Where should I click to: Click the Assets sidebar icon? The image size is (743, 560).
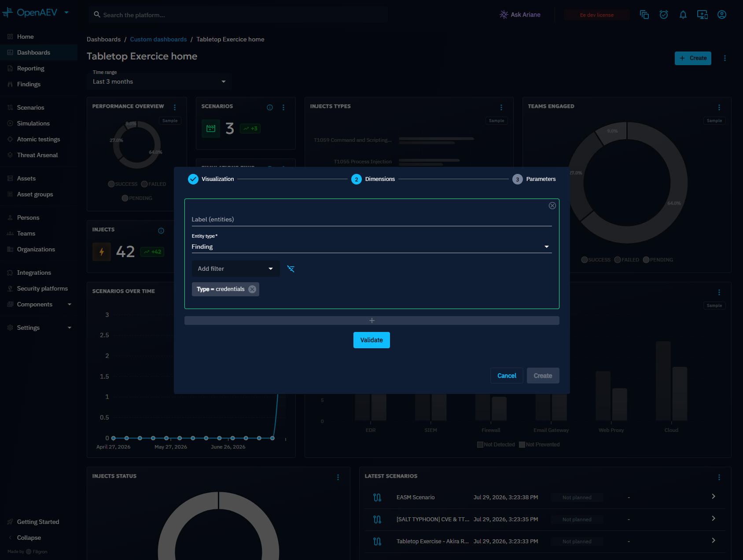pos(10,178)
